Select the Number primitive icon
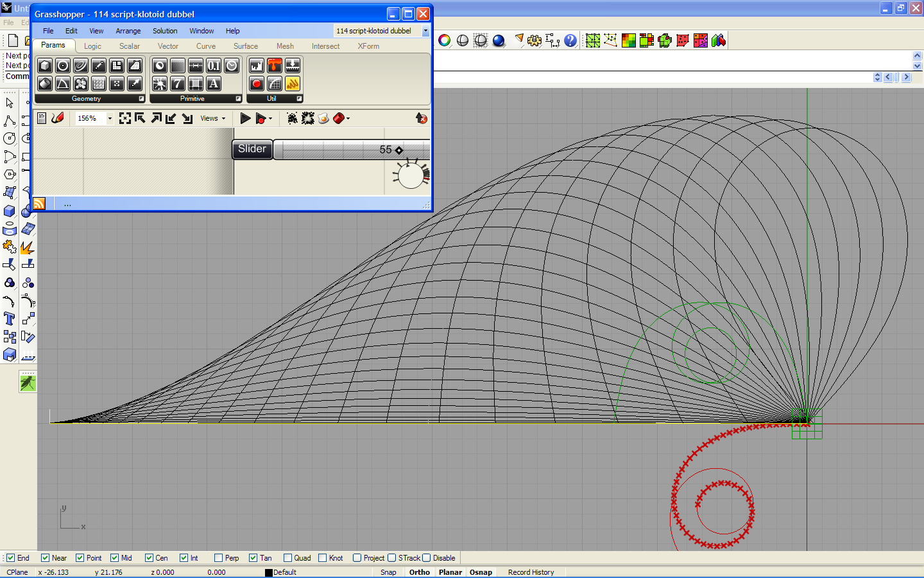 click(214, 66)
